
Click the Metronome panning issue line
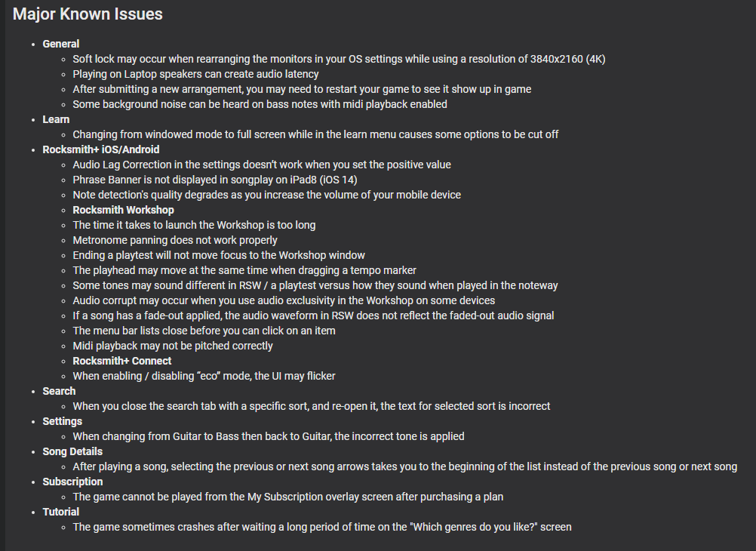click(x=175, y=240)
